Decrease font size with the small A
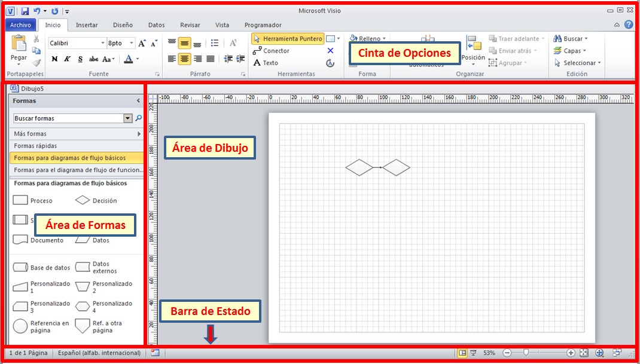The width and height of the screenshot is (640, 364). pyautogui.click(x=154, y=43)
